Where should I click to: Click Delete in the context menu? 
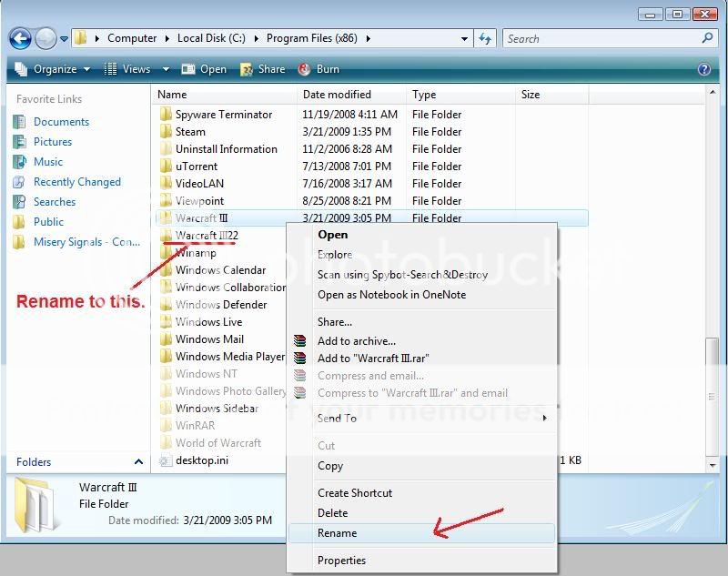[332, 513]
